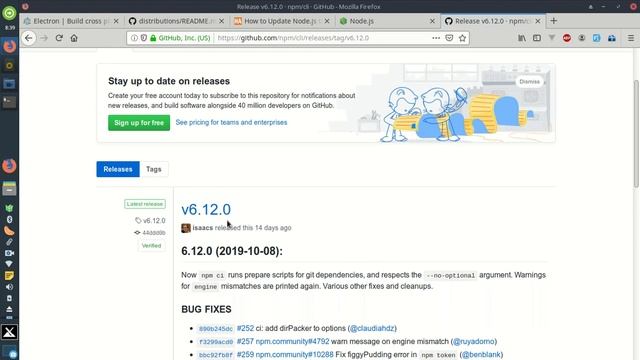Click the blue extension icon in toolbar

596,38
